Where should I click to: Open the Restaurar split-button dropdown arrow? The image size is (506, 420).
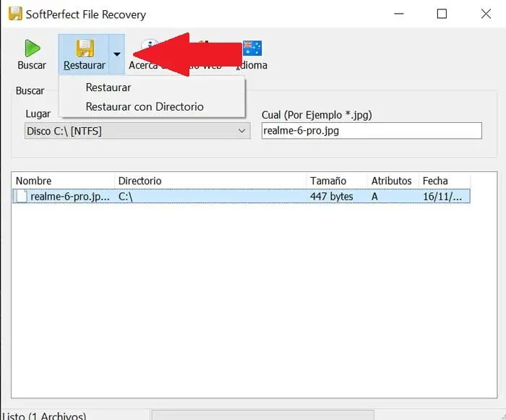(117, 54)
